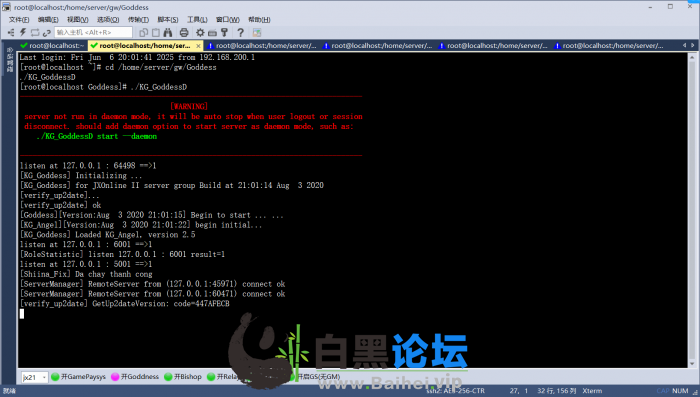Open Find with the binoculars icon
The width and height of the screenshot is (700, 397).
pyautogui.click(x=168, y=32)
